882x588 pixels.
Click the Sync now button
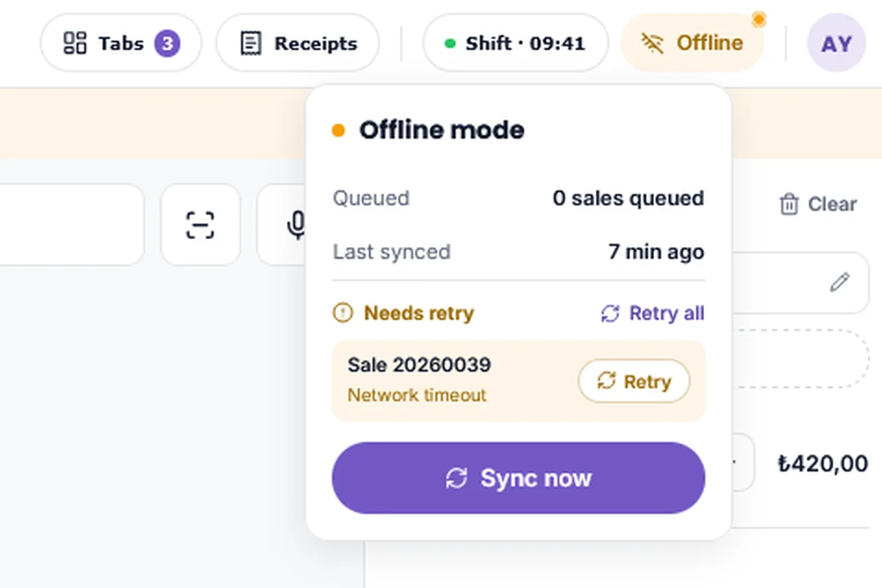(x=518, y=478)
